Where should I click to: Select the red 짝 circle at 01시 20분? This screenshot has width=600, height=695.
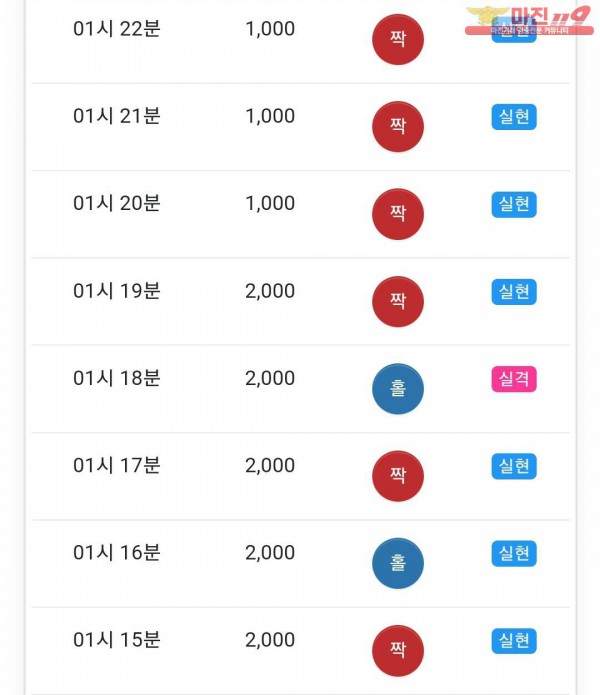[x=398, y=214]
